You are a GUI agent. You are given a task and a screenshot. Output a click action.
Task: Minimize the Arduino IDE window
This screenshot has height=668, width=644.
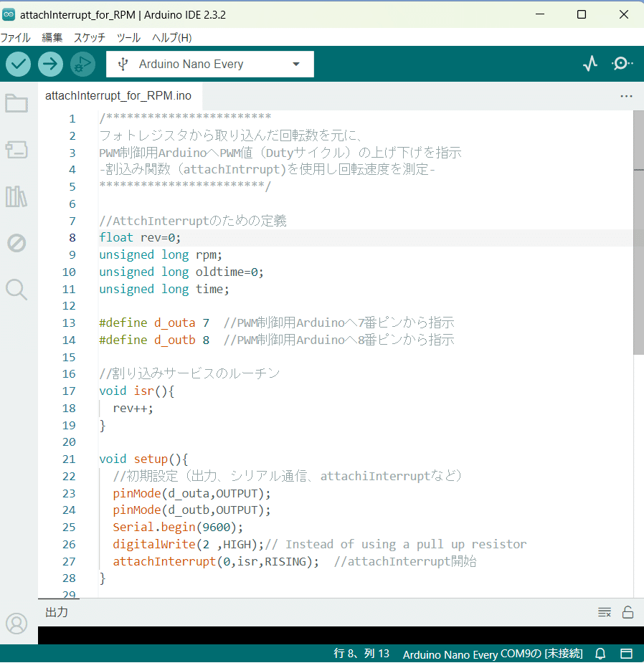pyautogui.click(x=540, y=14)
